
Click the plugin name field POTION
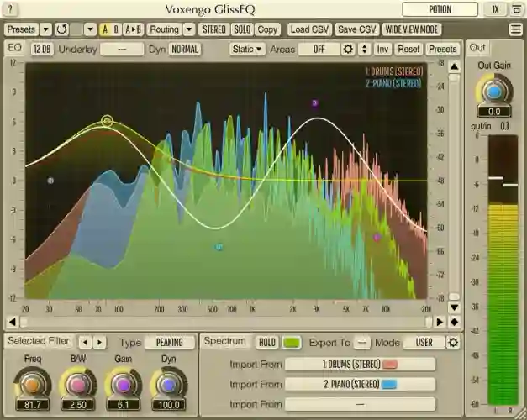click(440, 9)
